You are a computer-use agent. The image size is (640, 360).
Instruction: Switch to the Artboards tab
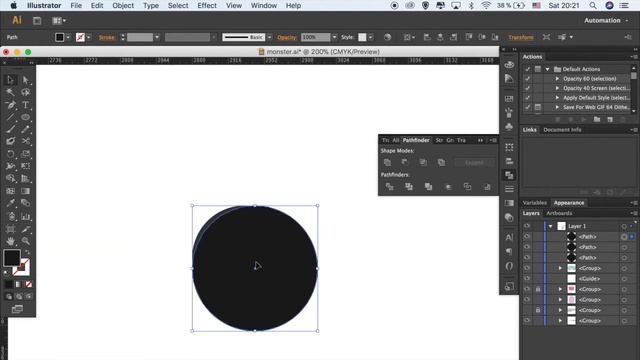[x=559, y=213]
